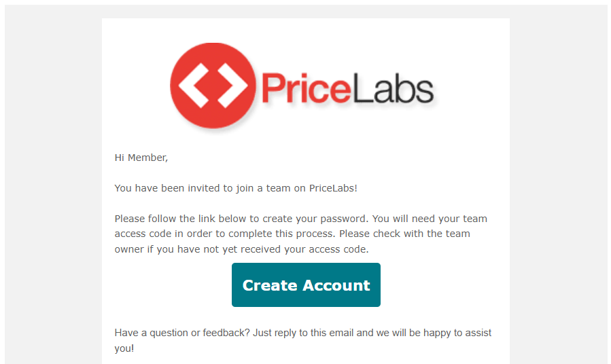Image resolution: width=611 pixels, height=364 pixels.
Task: Click the word "PriceLabs!" in invitation sentence
Action: click(333, 188)
